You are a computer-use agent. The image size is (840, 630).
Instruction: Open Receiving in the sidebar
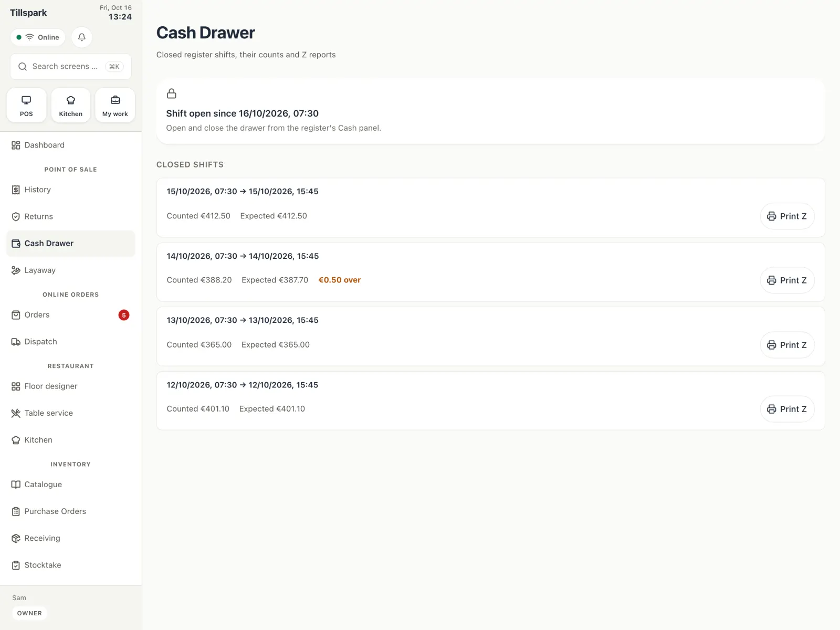(71, 538)
